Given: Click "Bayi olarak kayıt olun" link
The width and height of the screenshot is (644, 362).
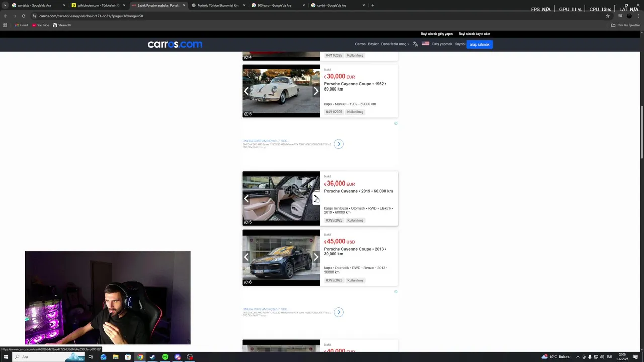Looking at the screenshot, I should 474,34.
